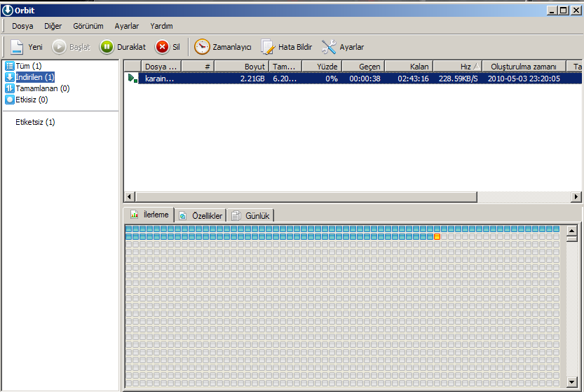Select Etkisiz (0) category

(x=32, y=100)
